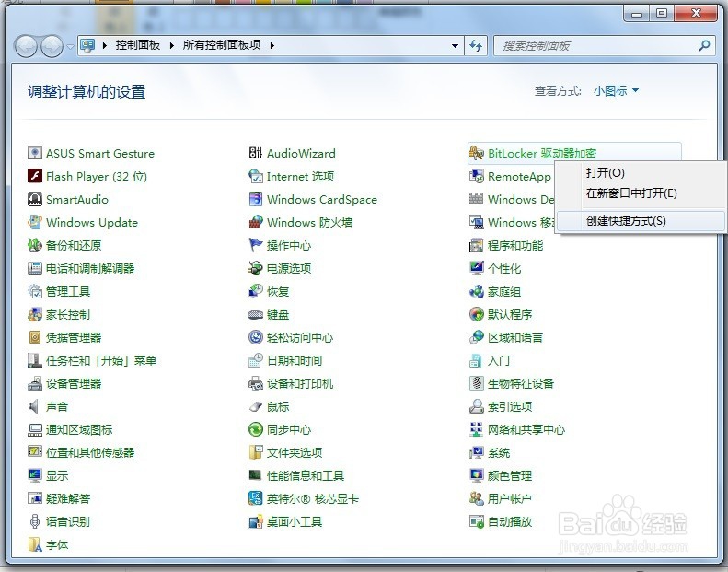This screenshot has height=572, width=728.
Task: Open the 轻松访问中心 icon
Action: 256,337
